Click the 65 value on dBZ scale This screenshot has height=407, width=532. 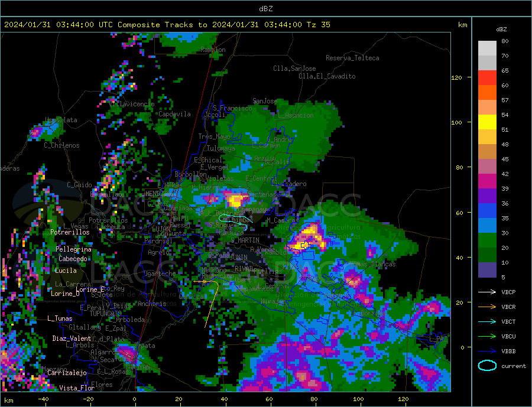(x=505, y=70)
